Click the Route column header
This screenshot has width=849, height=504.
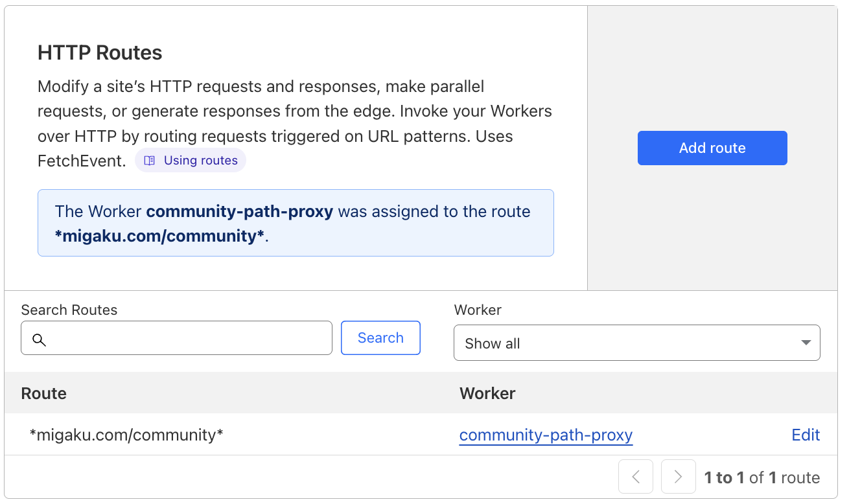click(x=43, y=393)
